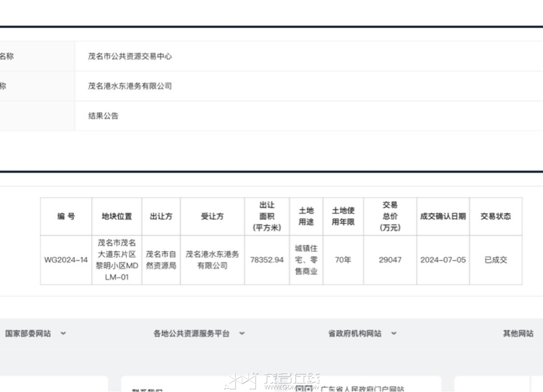Open the 广东省人民政府门户网站 link
Image resolution: width=543 pixels, height=392 pixels.
[x=362, y=389]
